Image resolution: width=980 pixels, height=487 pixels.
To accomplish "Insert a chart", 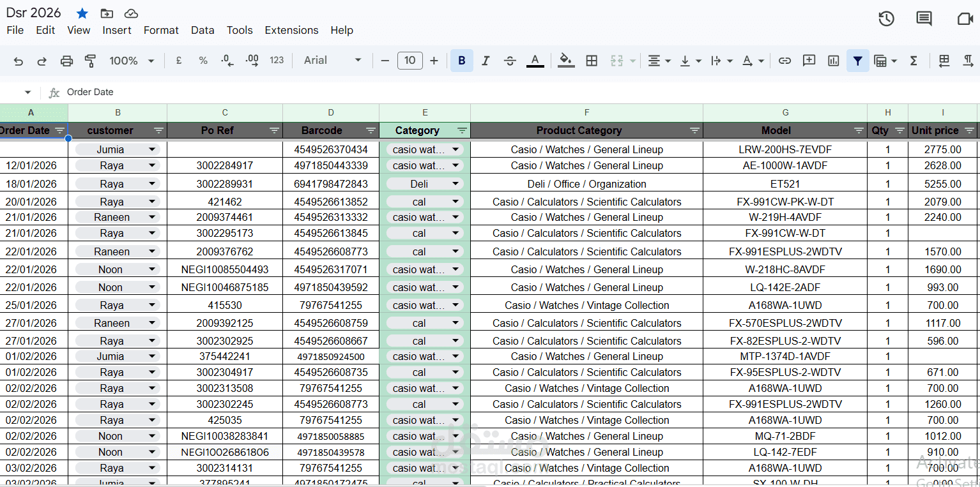I will tap(833, 61).
